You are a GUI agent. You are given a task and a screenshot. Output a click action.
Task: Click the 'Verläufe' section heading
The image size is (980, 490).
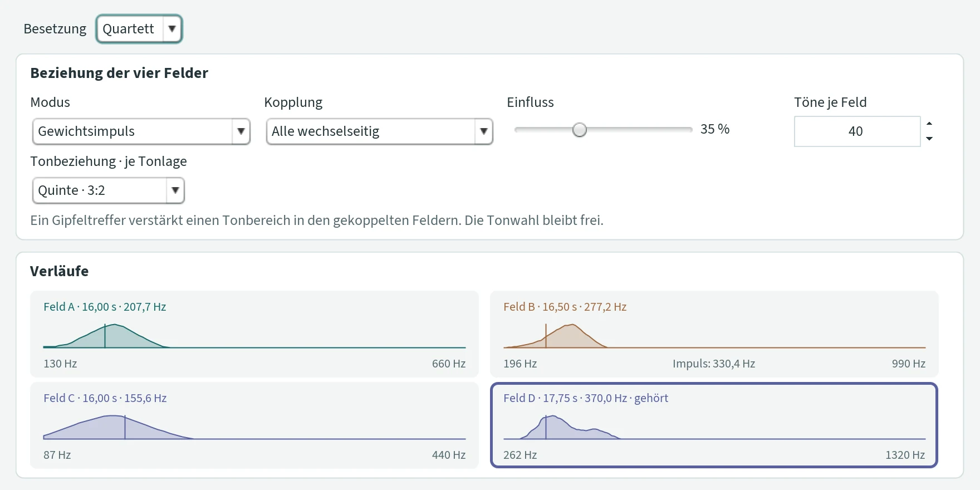(59, 271)
